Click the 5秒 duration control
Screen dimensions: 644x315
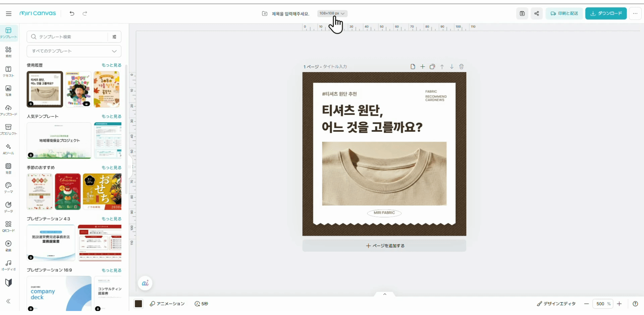tap(201, 304)
